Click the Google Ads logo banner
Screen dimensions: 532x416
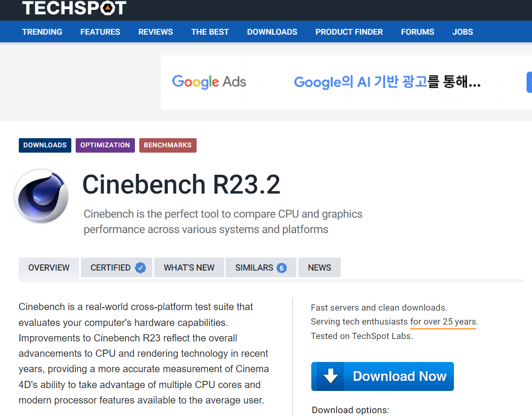click(x=209, y=82)
